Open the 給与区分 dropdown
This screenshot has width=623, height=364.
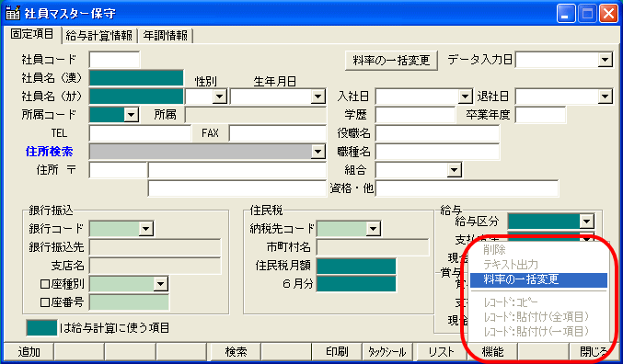pyautogui.click(x=586, y=222)
